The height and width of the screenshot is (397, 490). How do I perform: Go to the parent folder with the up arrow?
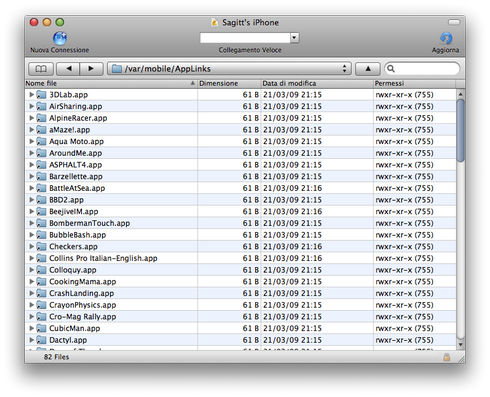click(368, 69)
